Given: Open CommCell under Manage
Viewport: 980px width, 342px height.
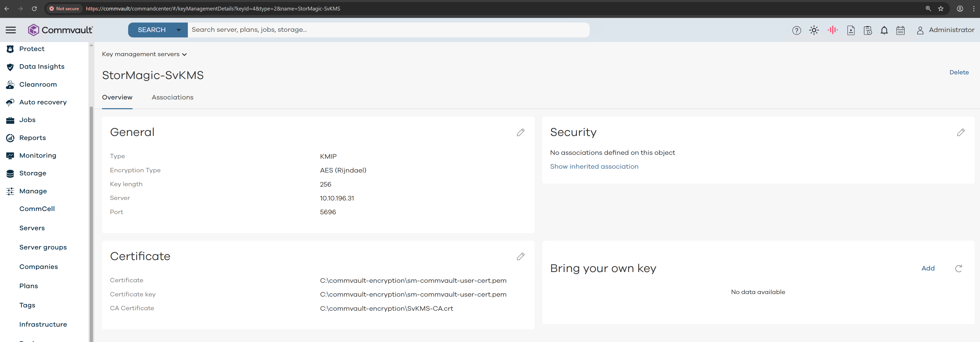Looking at the screenshot, I should click(37, 209).
